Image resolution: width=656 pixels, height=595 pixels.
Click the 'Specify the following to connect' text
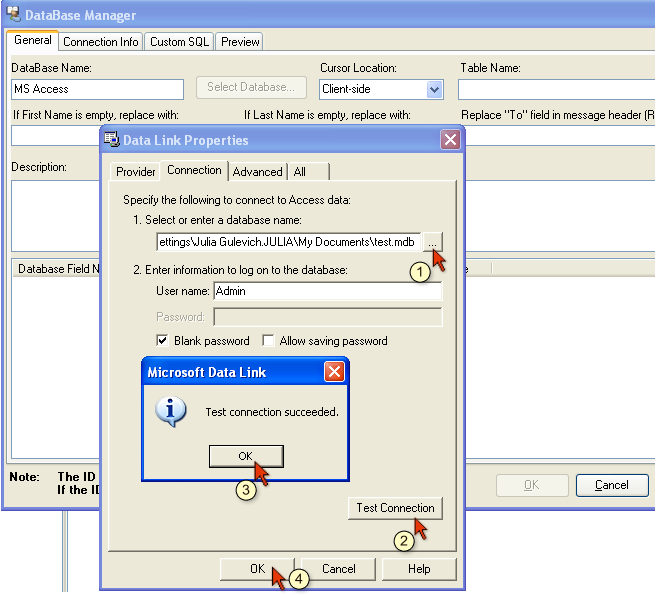tap(237, 200)
